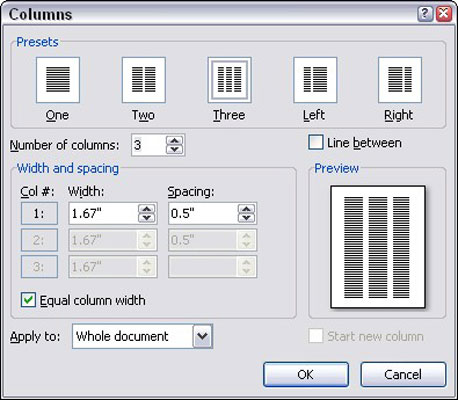The image size is (458, 400).
Task: Uncheck Equal column width
Action: coord(28,300)
